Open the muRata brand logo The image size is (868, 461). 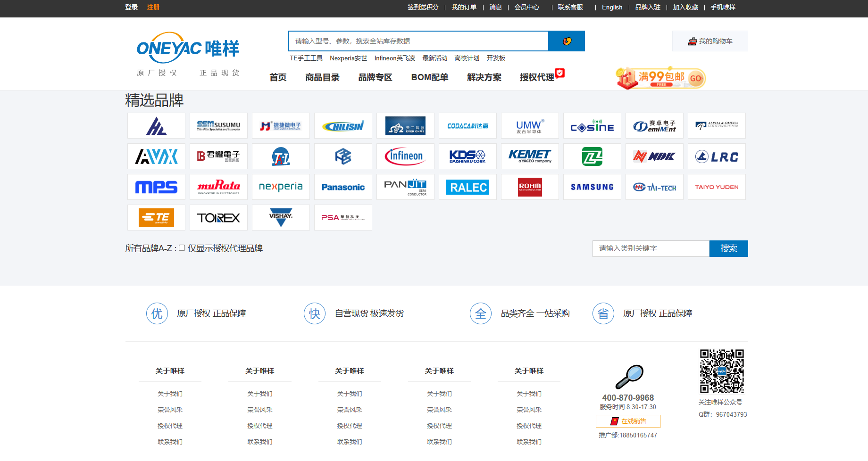[218, 187]
